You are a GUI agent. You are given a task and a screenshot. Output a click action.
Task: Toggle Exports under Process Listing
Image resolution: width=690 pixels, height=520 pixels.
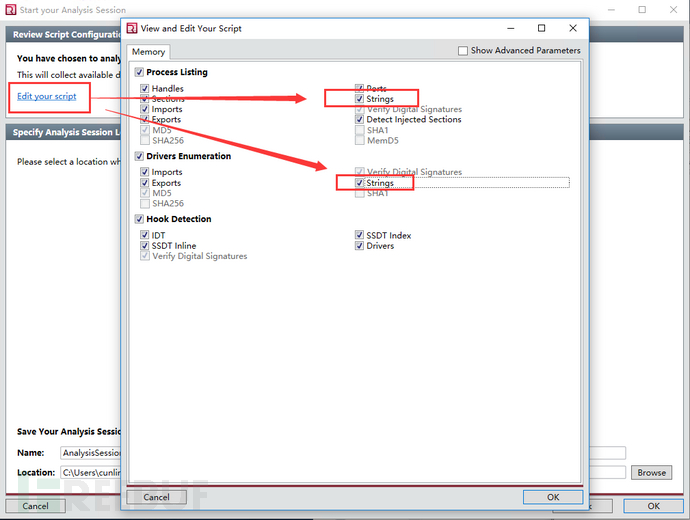pyautogui.click(x=144, y=119)
